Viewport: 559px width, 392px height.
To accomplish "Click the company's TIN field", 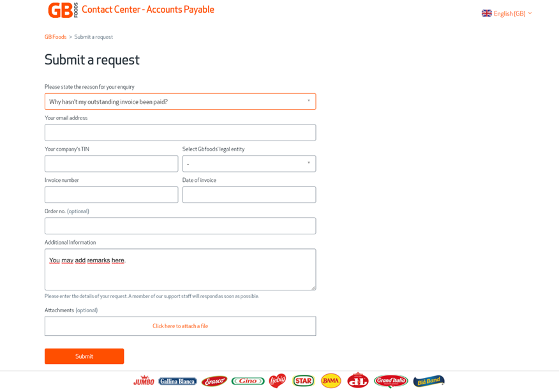I will pos(111,163).
